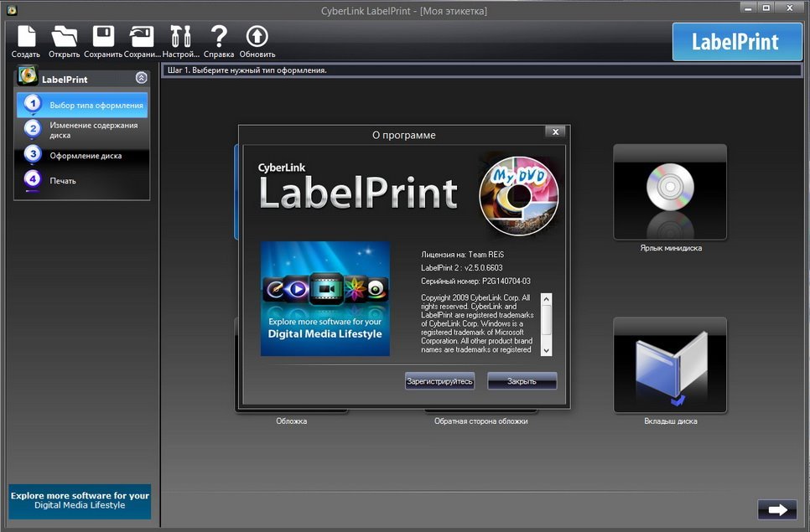
Task: Click the version text v2.5.0.6603
Action: 483,268
